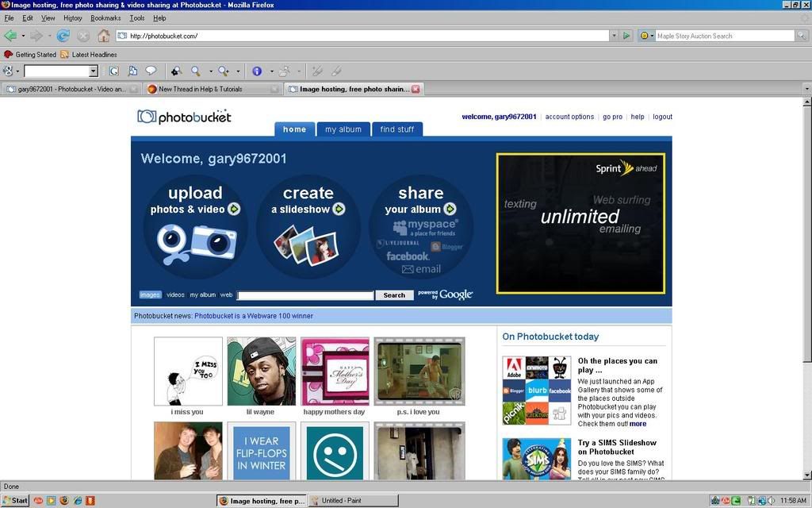812x508 pixels.
Task: Open the address bar URL history dropdown
Action: [613, 36]
